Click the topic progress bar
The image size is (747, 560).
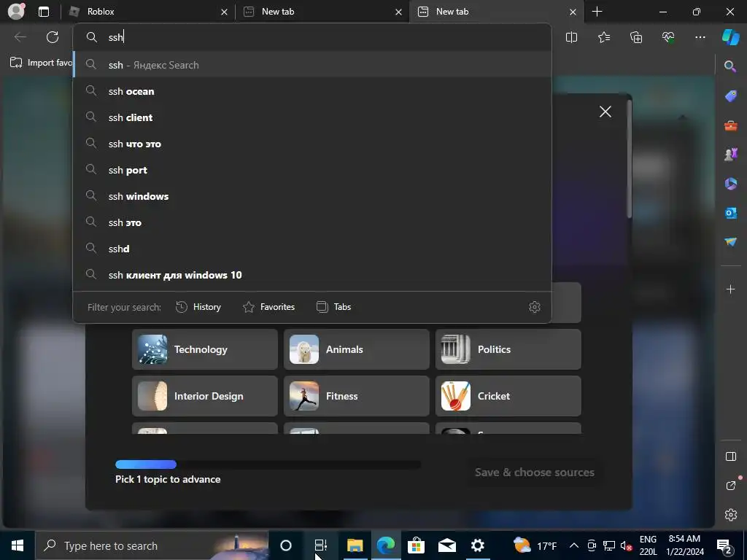point(268,464)
